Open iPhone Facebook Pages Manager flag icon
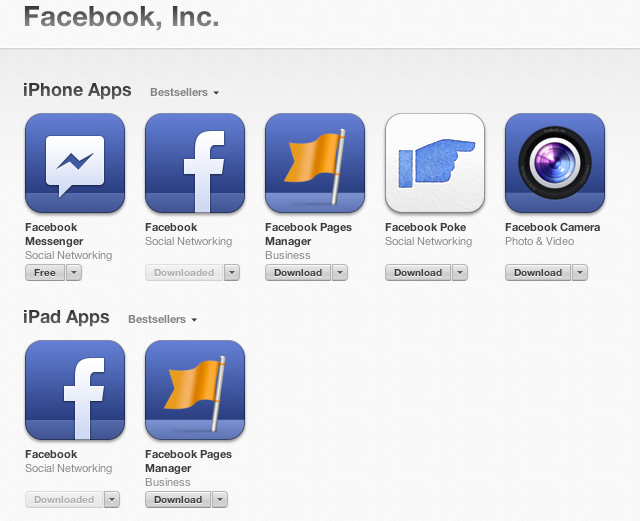Image resolution: width=640 pixels, height=521 pixels. (x=315, y=163)
